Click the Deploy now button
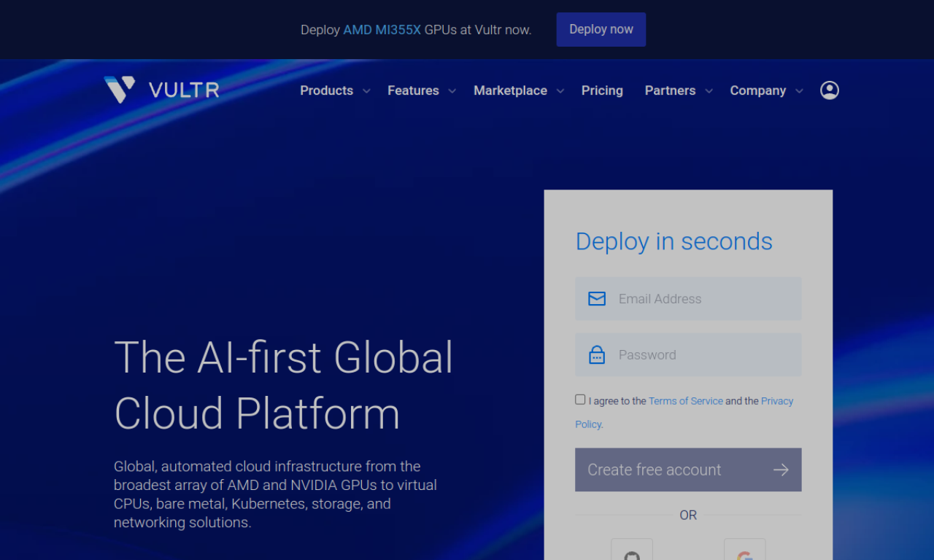934x560 pixels. coord(601,29)
